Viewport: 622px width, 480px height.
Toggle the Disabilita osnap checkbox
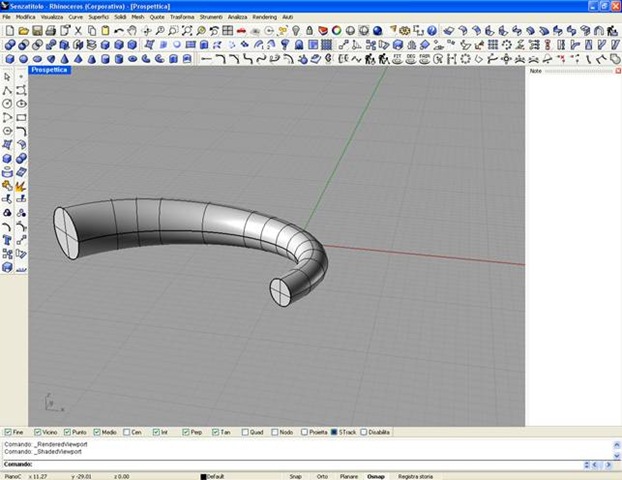tap(365, 432)
